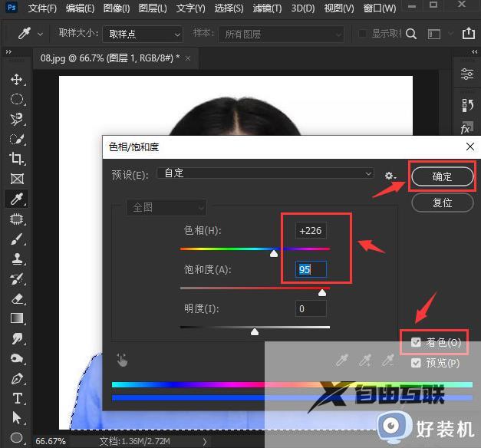Open the 窗口(W) menu
Screen dimensions: 481x448
[380, 8]
